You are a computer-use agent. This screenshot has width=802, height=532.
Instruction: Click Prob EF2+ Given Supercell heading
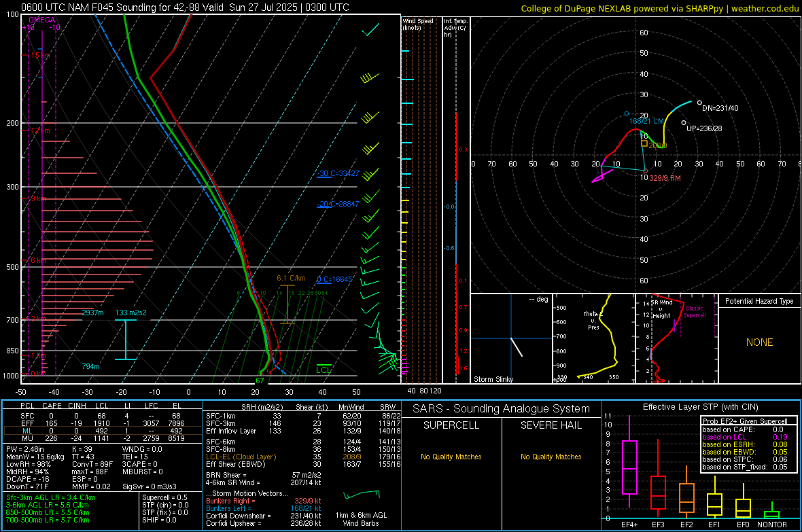[x=745, y=421]
